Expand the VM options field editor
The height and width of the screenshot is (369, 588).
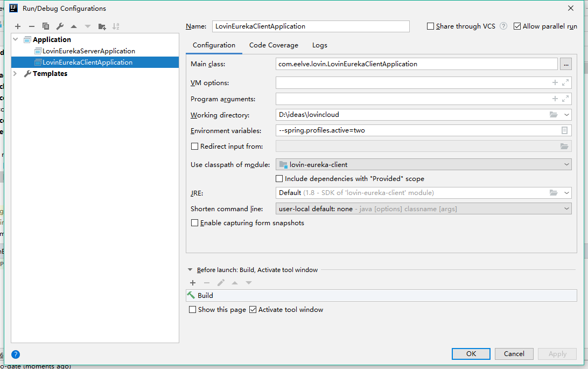(565, 83)
